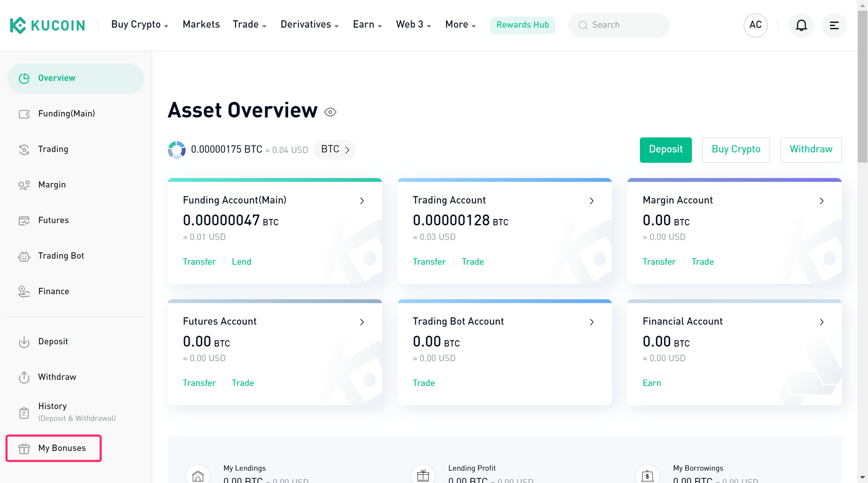Expand the Web 3 dropdown menu
The height and width of the screenshot is (483, 868).
click(413, 25)
